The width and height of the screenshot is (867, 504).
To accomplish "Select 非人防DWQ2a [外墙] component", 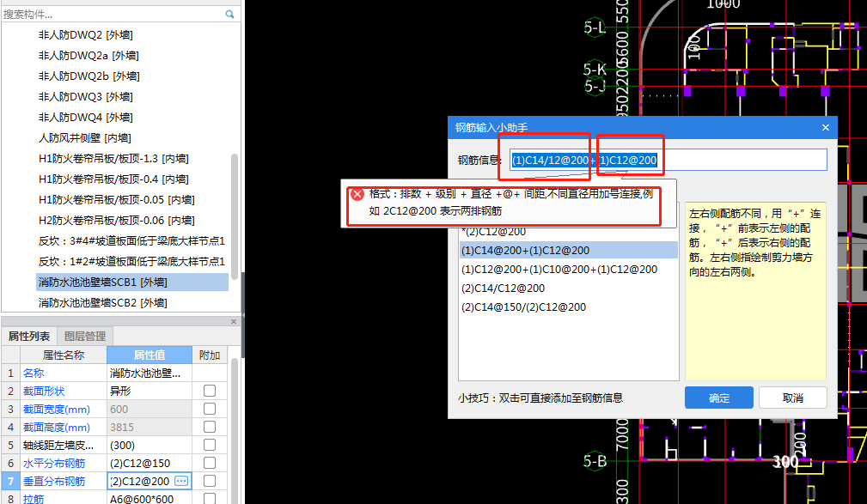I will (89, 55).
